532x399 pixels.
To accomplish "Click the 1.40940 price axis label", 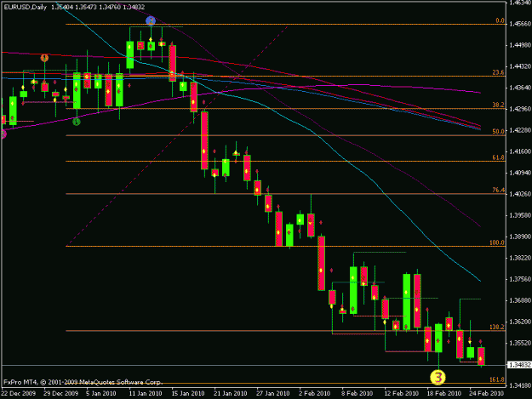I will (x=520, y=173).
